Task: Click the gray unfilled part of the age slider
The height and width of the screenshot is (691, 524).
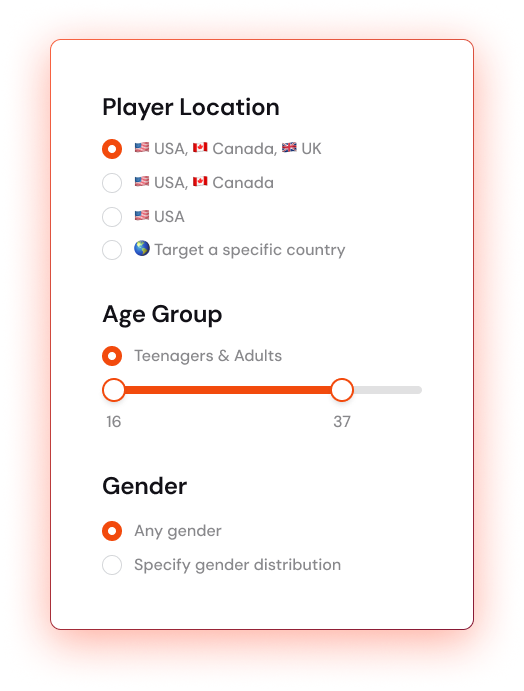Action: 388,390
